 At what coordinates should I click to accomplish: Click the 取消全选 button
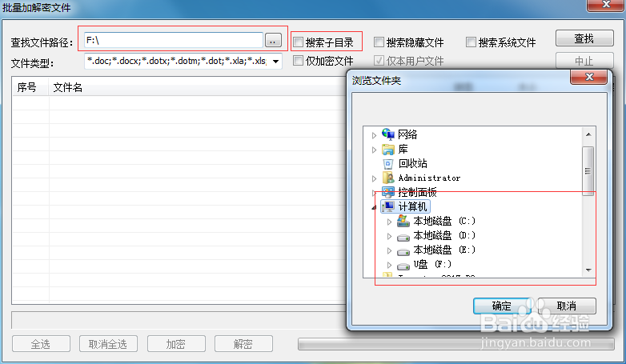pyautogui.click(x=108, y=344)
